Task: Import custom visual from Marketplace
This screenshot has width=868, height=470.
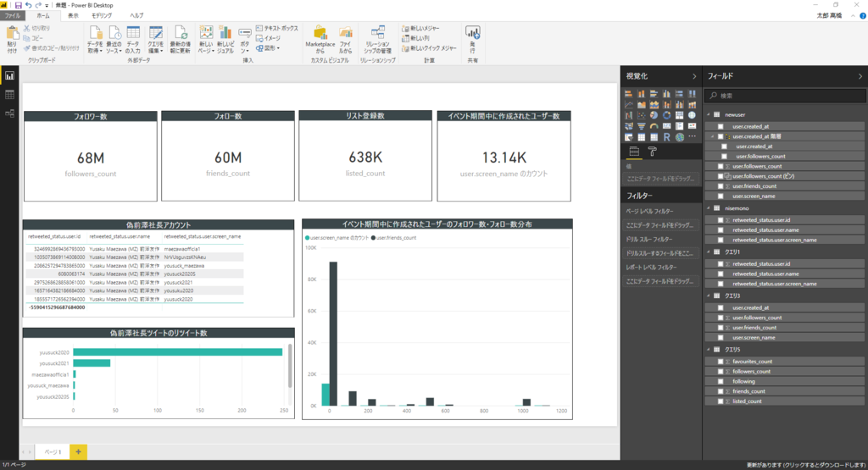Action: pyautogui.click(x=320, y=39)
